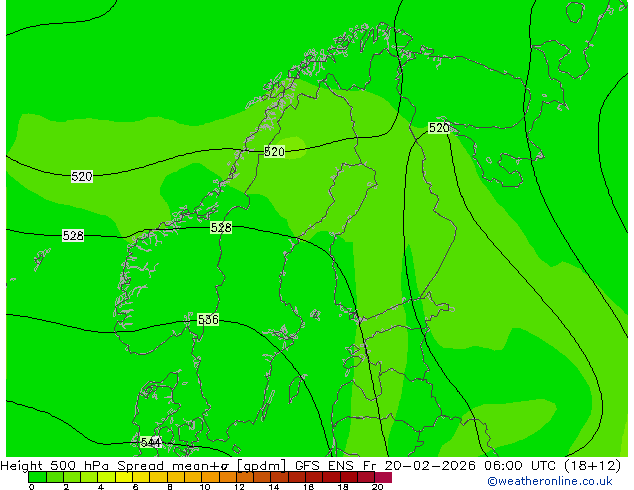The image size is (634, 490).
Task: Click the legend tick label '4'
Action: [x=101, y=487]
